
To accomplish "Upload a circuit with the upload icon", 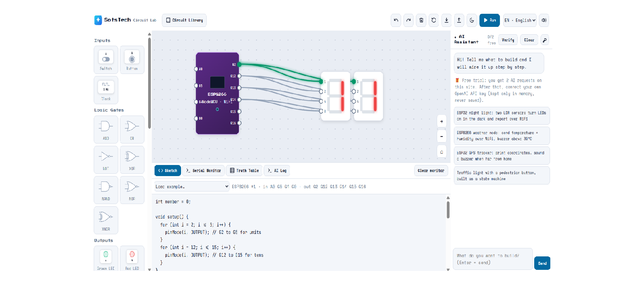I will tap(459, 20).
